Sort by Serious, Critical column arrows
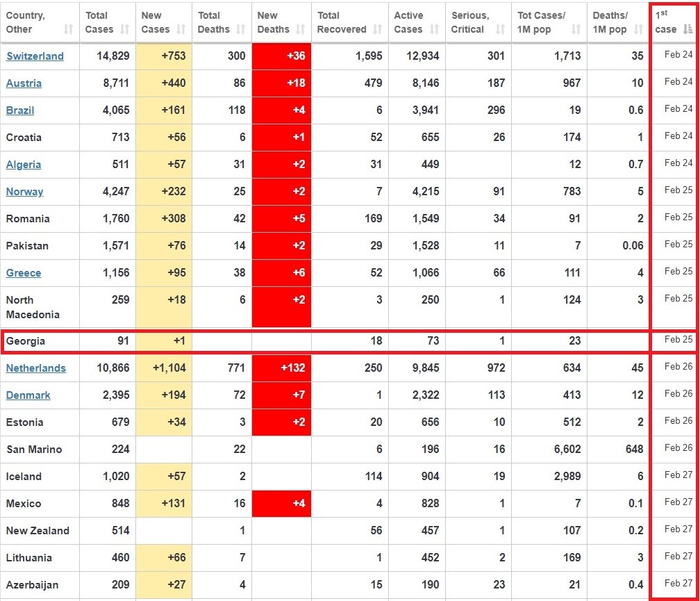This screenshot has width=700, height=601. pyautogui.click(x=501, y=29)
